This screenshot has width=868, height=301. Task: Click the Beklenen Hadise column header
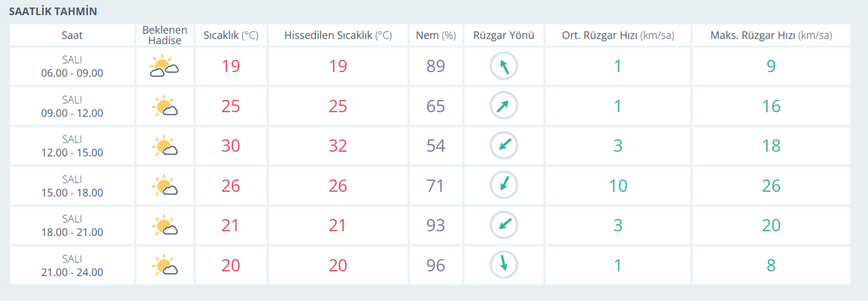tap(164, 35)
